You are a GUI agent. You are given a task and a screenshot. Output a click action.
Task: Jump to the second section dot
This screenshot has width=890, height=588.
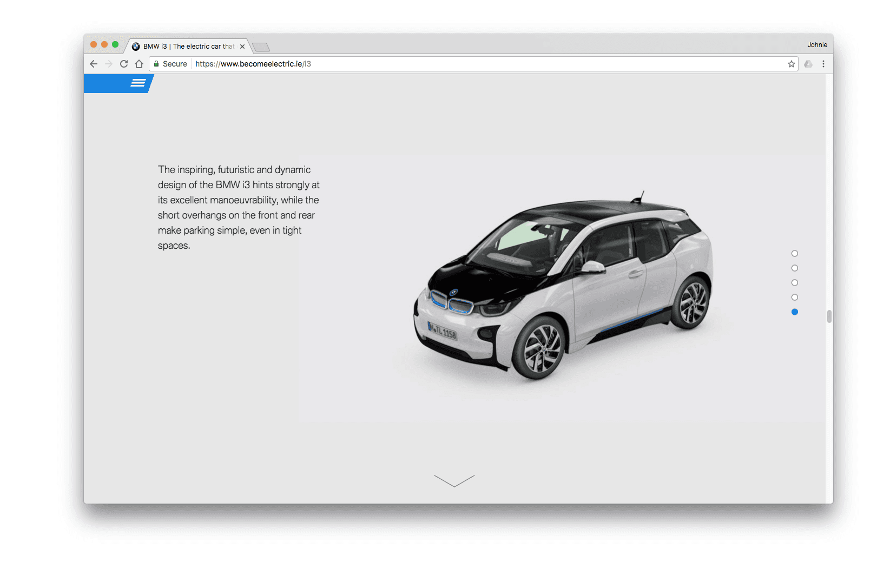point(795,268)
